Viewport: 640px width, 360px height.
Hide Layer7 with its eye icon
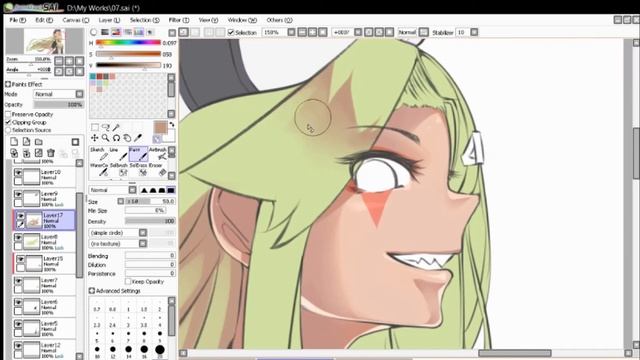18,281
